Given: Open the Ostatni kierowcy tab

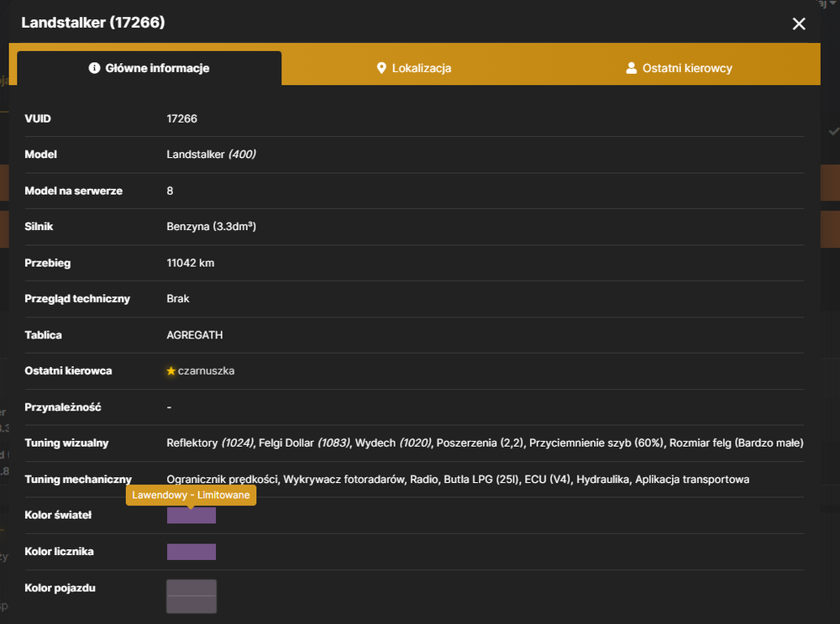Looking at the screenshot, I should click(x=679, y=68).
